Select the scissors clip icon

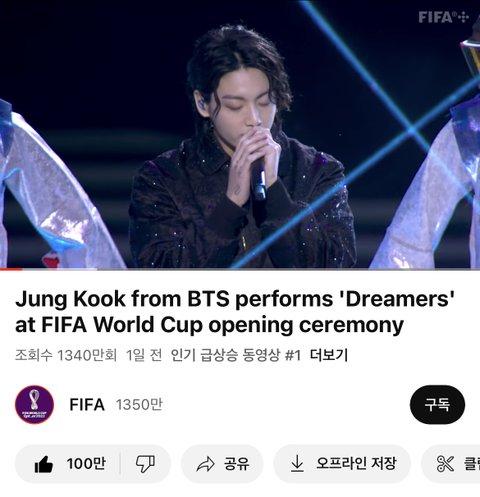pyautogui.click(x=445, y=464)
